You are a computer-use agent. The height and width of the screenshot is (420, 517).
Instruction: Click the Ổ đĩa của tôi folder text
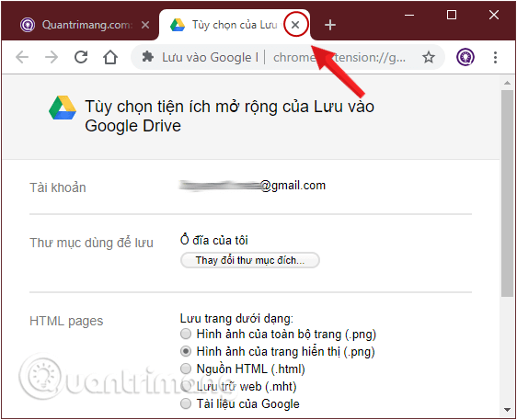point(214,240)
